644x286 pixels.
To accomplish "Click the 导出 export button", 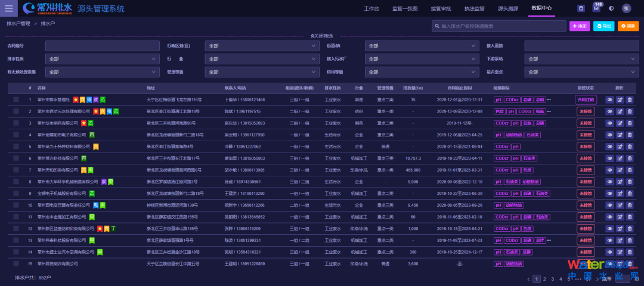I will [603, 26].
